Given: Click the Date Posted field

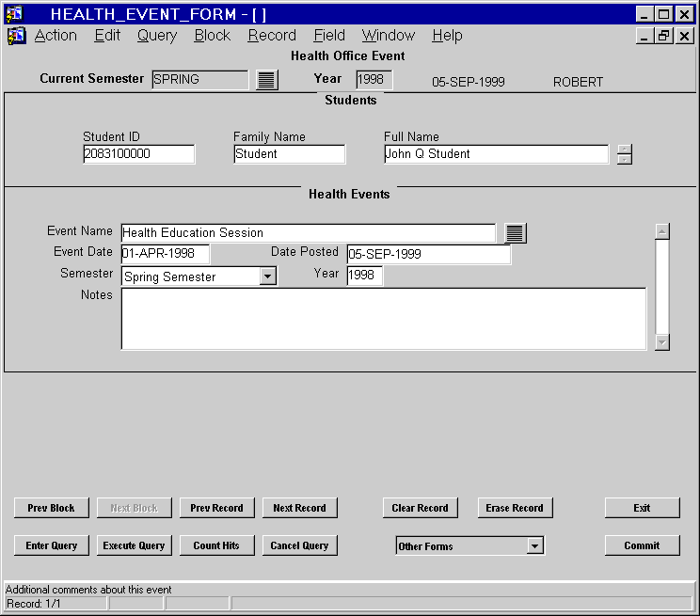Looking at the screenshot, I should 429,254.
